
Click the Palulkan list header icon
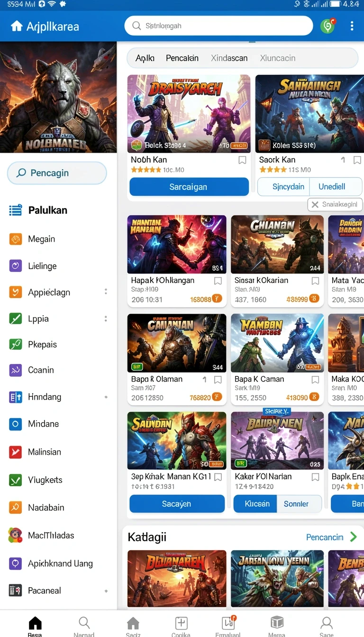pyautogui.click(x=16, y=210)
